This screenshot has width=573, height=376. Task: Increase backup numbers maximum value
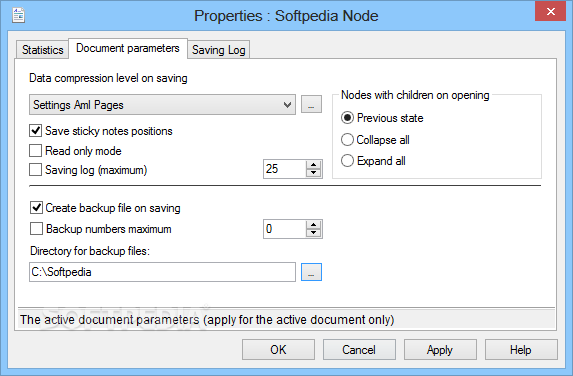coord(314,225)
